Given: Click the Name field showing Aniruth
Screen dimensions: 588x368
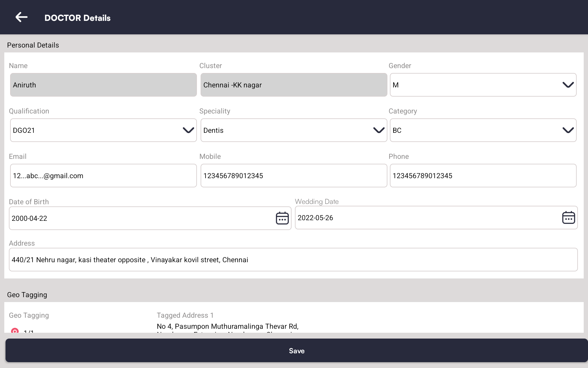Looking at the screenshot, I should coord(103,85).
